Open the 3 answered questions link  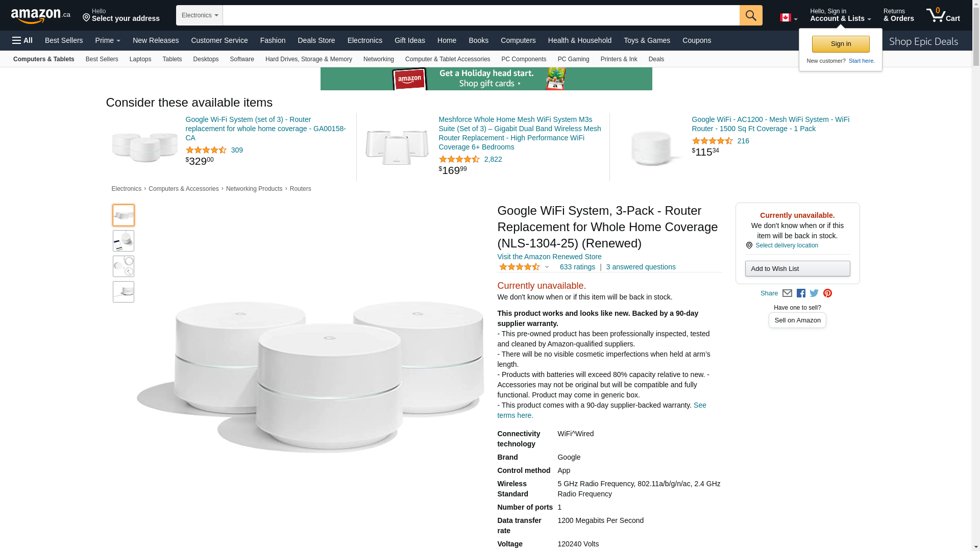coord(641,267)
